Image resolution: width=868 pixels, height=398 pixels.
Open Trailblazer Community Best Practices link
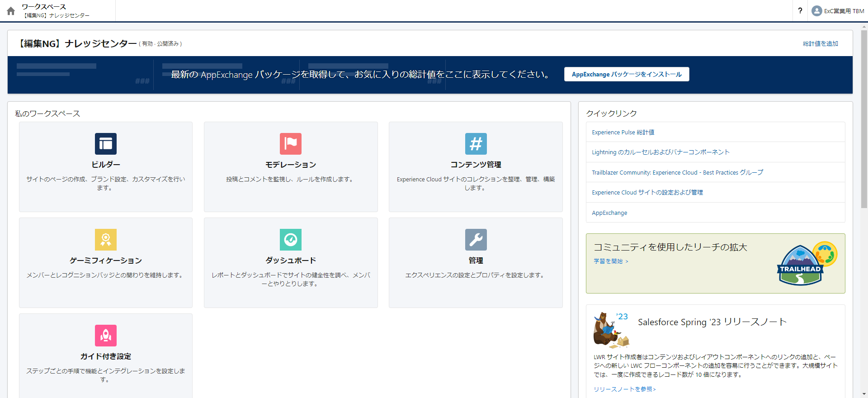(677, 172)
